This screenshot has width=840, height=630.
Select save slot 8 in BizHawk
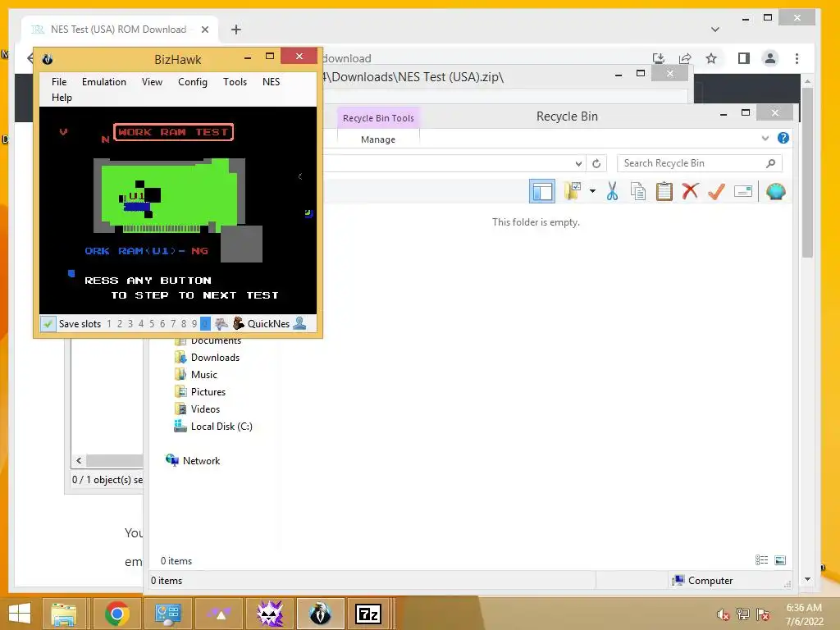pos(184,323)
